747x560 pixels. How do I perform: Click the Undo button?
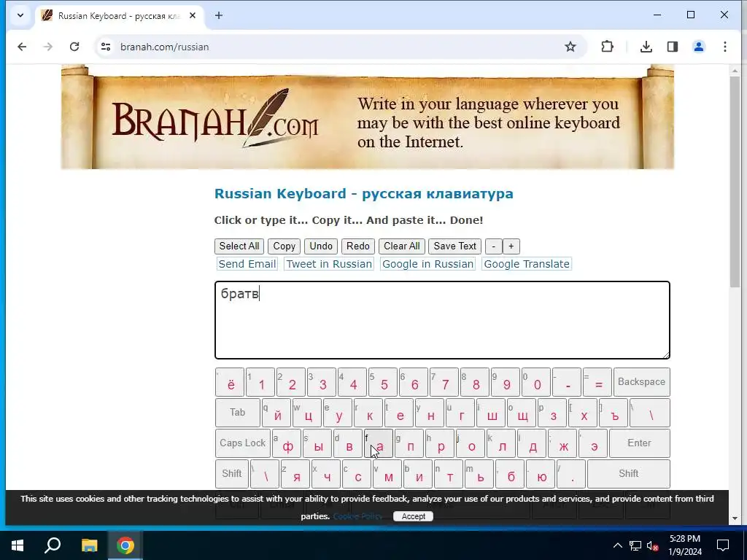pos(321,246)
